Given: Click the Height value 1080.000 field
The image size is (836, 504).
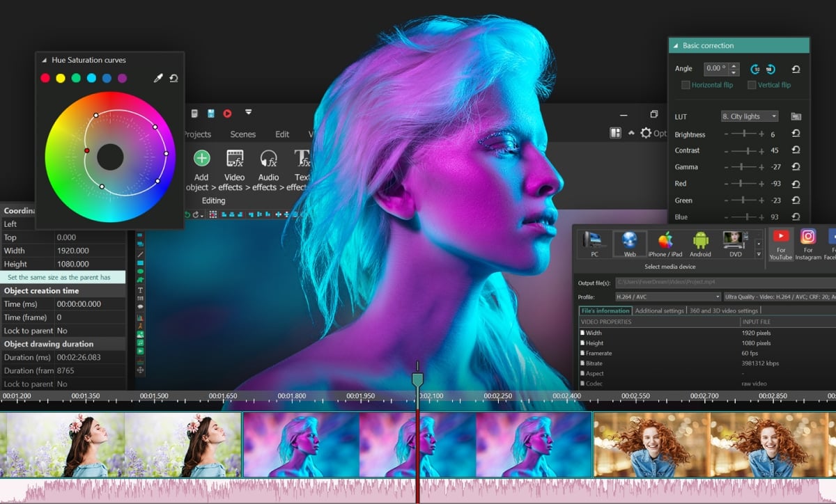Looking at the screenshot, I should 91,264.
